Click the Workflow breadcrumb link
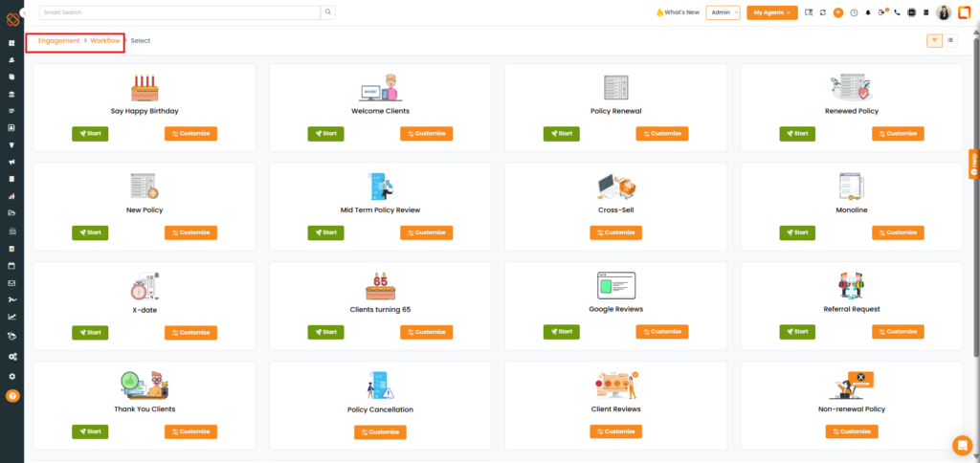Screen dimensions: 980x463 tap(105, 41)
